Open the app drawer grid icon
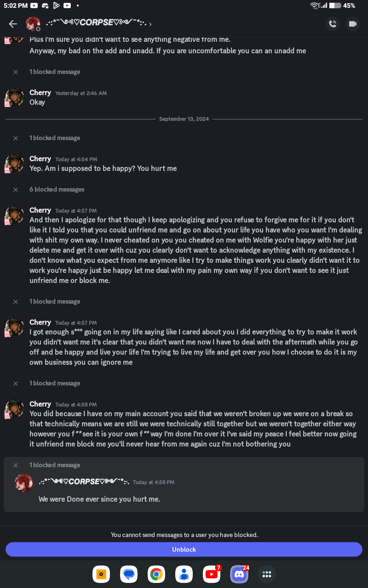Screen dimensions: 368x588 click(x=267, y=574)
